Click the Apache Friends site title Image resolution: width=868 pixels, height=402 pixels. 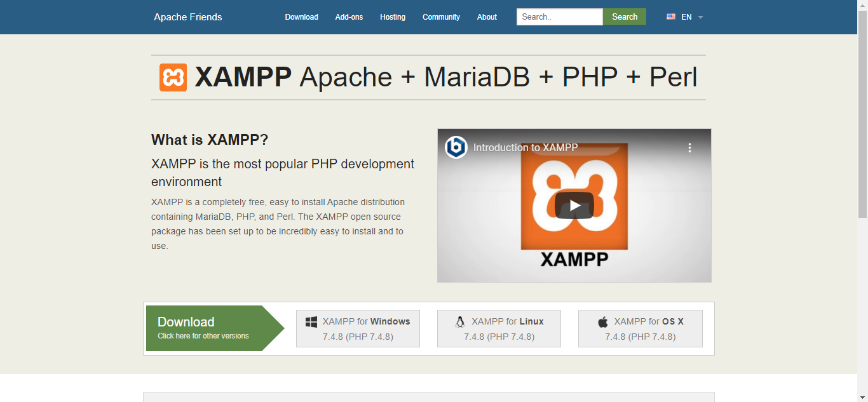(188, 17)
